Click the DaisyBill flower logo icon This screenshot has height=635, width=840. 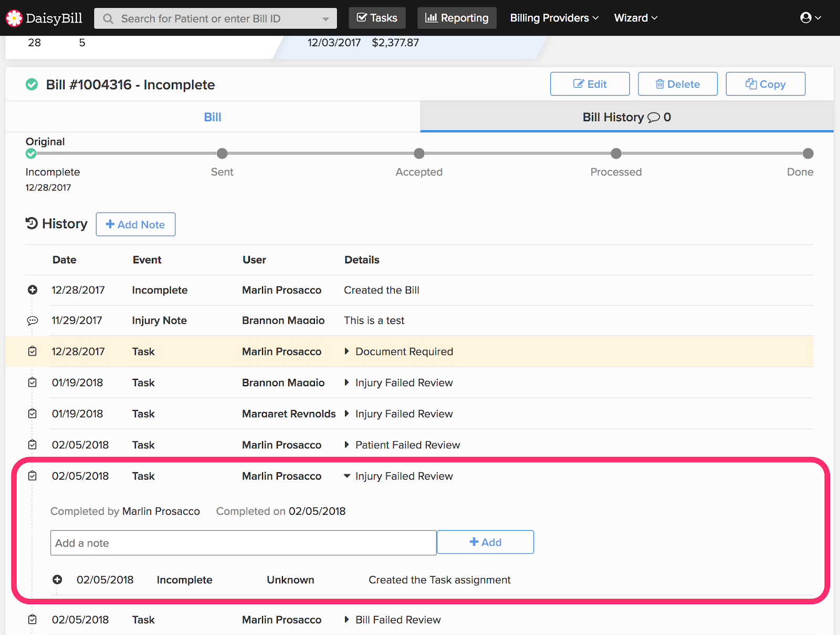coord(14,18)
